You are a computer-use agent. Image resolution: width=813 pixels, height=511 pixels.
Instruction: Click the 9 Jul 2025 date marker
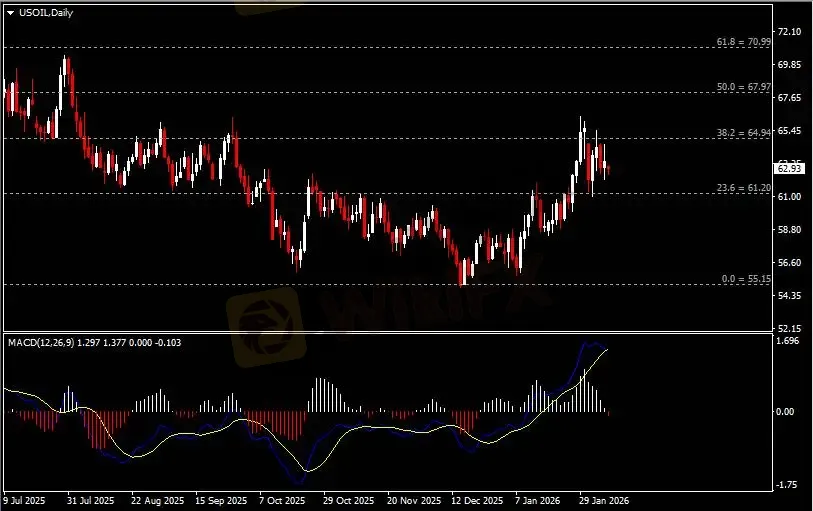[x=24, y=501]
